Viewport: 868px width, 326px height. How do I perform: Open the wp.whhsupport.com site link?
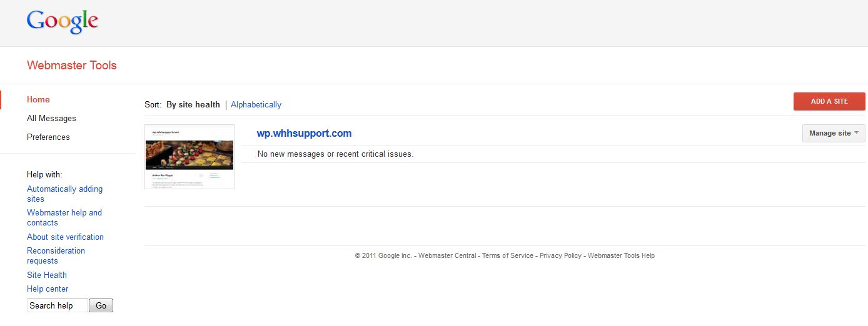click(304, 133)
